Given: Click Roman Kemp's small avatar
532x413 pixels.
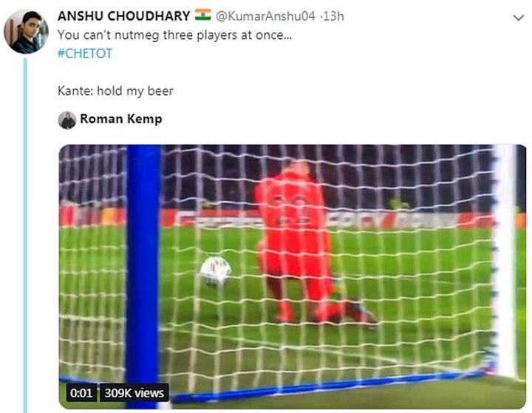Looking at the screenshot, I should (x=66, y=120).
